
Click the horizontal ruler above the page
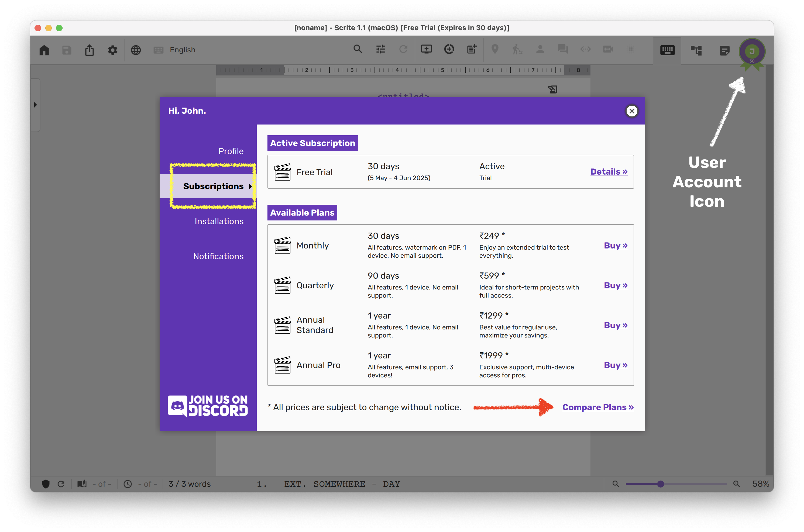pyautogui.click(x=403, y=70)
